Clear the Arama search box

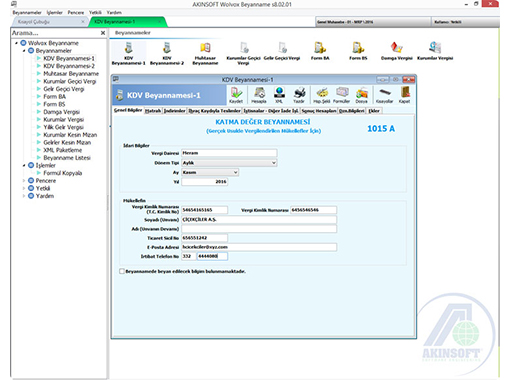point(103,33)
